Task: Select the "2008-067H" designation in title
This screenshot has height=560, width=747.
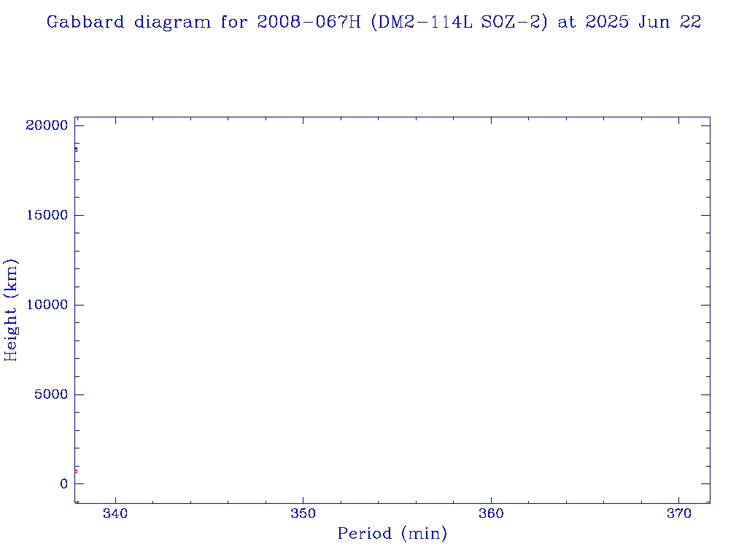Action: point(310,22)
